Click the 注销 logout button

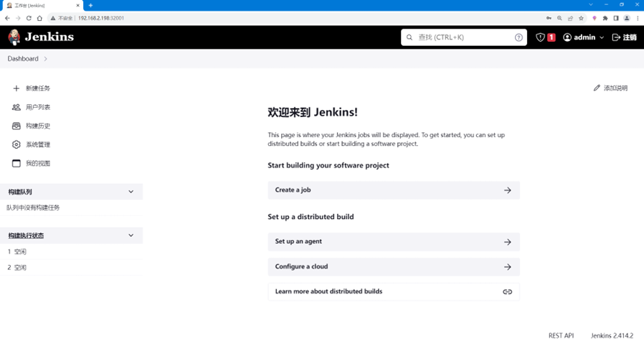[625, 37]
